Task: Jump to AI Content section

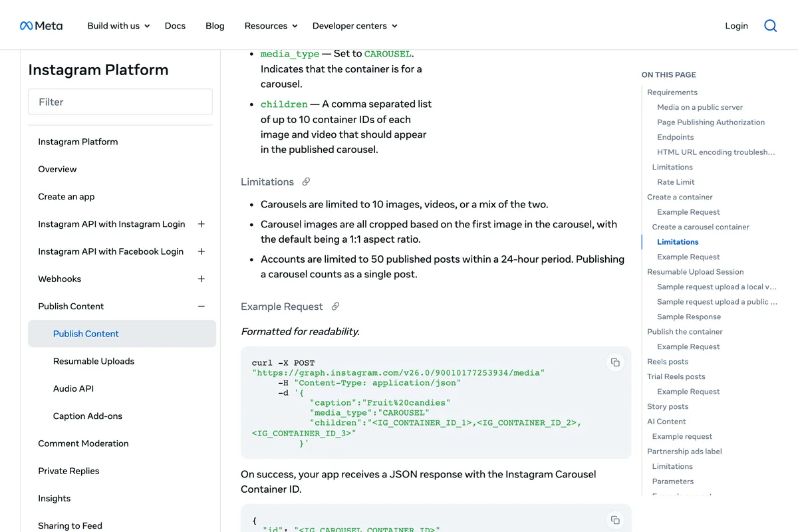Action: click(x=666, y=422)
